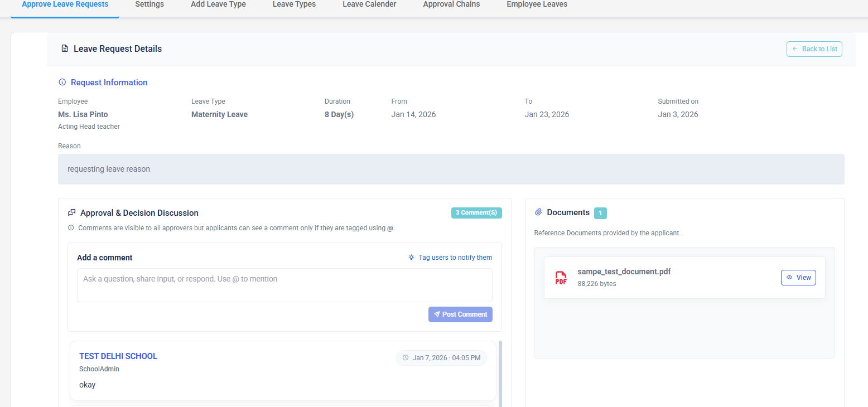Click the sampe_test_document.pdf file name
The width and height of the screenshot is (868, 407).
click(624, 272)
